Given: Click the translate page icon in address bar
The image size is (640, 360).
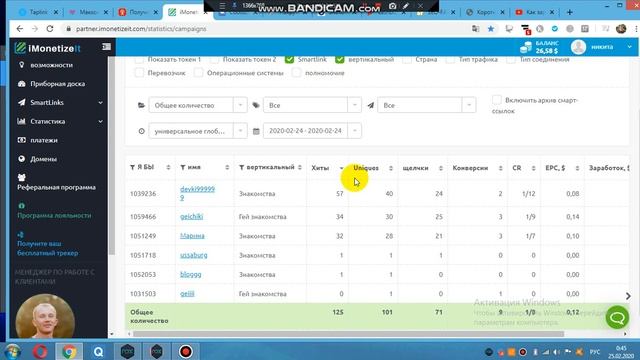Looking at the screenshot, I should (x=476, y=29).
